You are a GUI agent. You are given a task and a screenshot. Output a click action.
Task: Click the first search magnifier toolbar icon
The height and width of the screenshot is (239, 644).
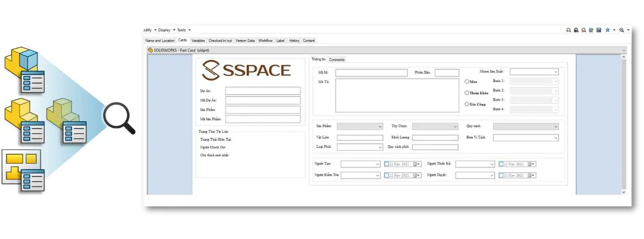(568, 30)
